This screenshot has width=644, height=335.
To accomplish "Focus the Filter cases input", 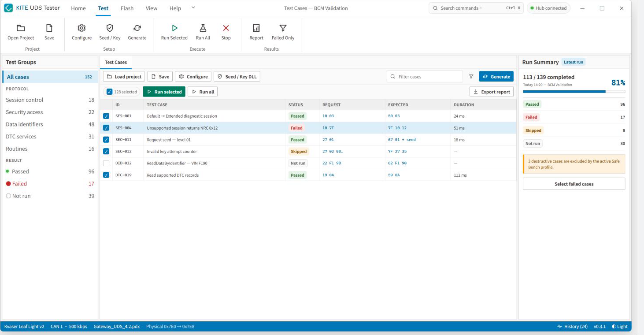I will click(425, 77).
